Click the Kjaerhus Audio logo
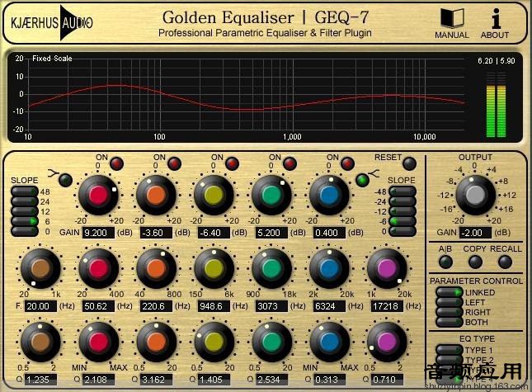This screenshot has width=532, height=392. pos(52,23)
